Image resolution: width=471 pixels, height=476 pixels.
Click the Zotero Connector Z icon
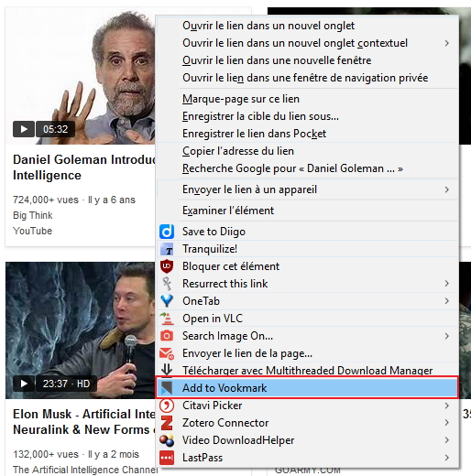(167, 423)
